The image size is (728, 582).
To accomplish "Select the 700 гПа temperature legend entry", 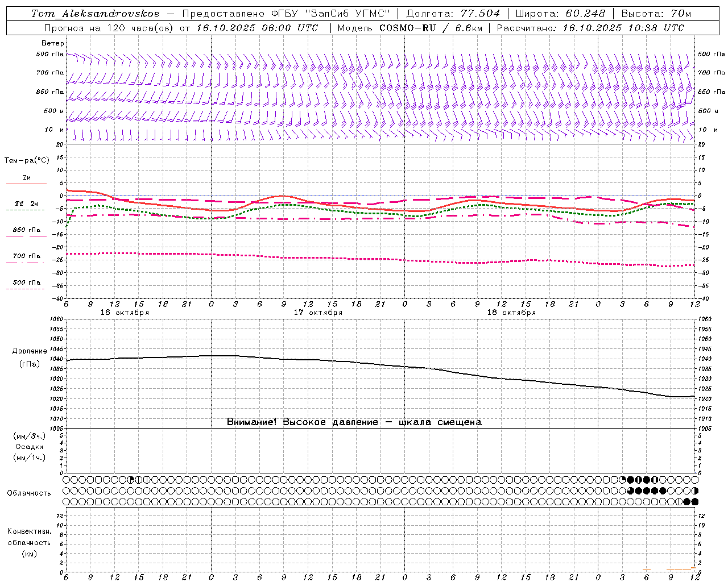I will click(x=26, y=256).
